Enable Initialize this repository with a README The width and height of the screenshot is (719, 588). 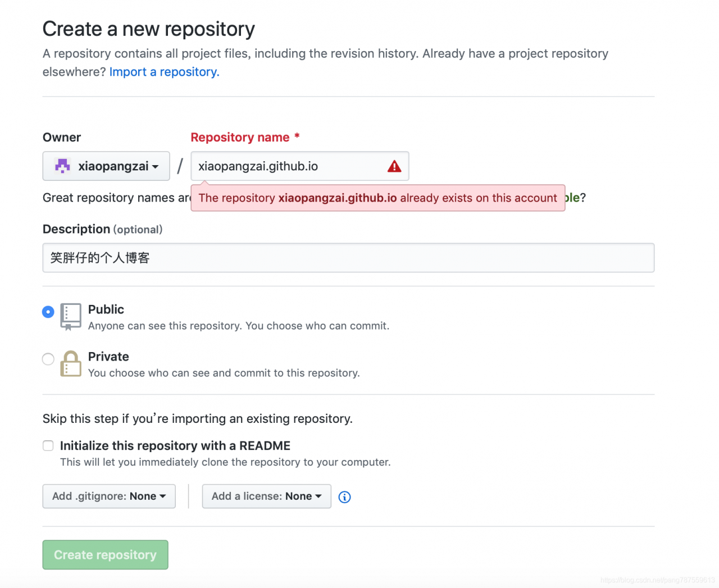click(x=48, y=446)
